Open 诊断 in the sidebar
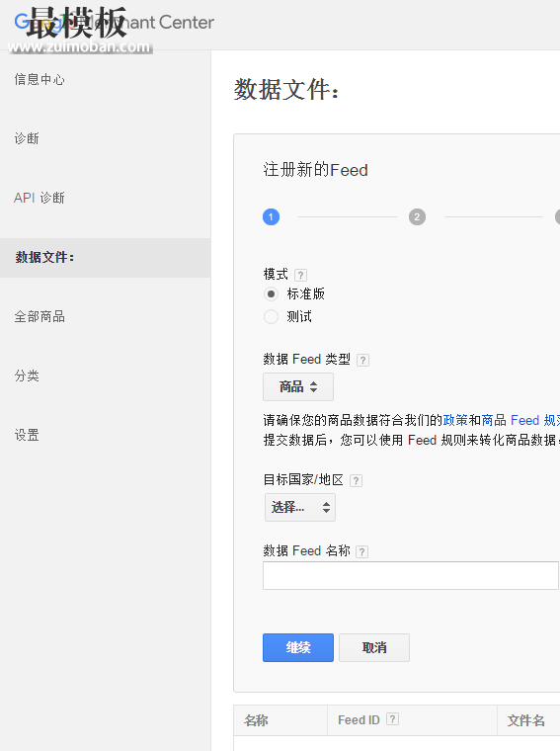560x751 pixels. (27, 139)
